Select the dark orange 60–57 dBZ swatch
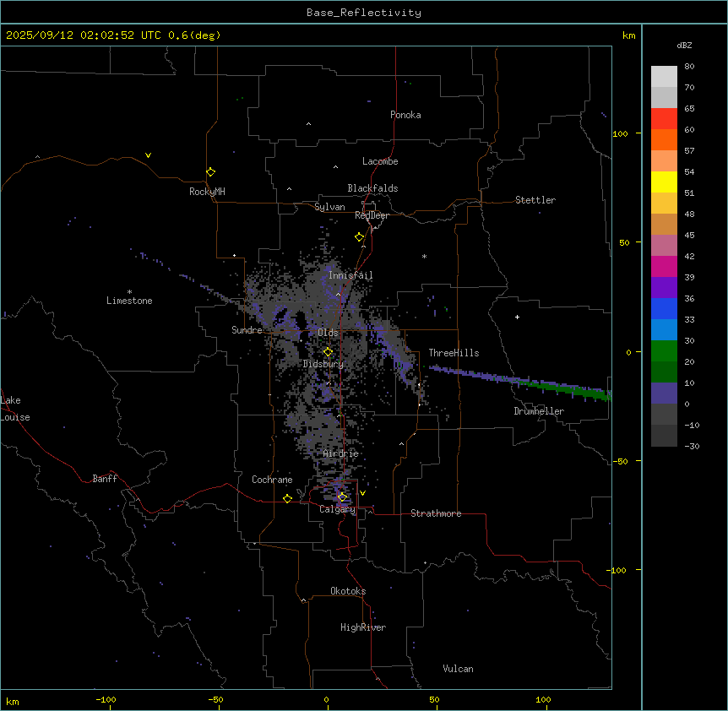This screenshot has height=711, width=728. click(x=664, y=139)
